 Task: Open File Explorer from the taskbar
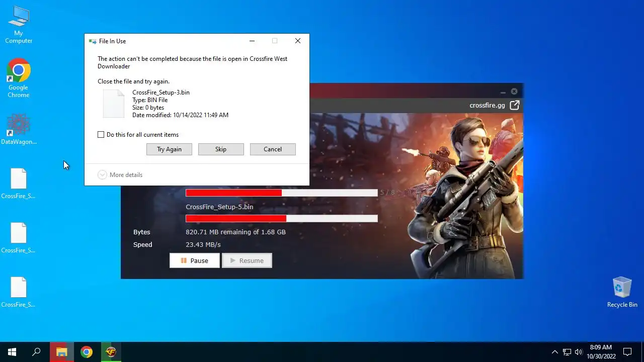click(x=61, y=352)
